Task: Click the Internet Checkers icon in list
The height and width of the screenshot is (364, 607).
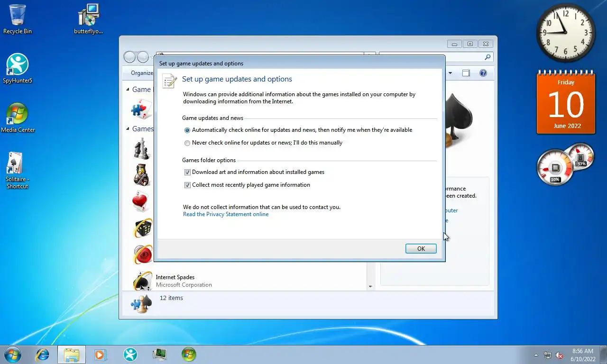Action: pyautogui.click(x=143, y=255)
